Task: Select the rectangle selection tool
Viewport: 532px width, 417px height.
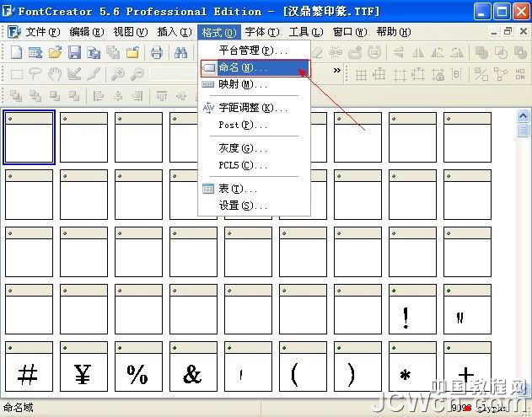Action: 16,74
